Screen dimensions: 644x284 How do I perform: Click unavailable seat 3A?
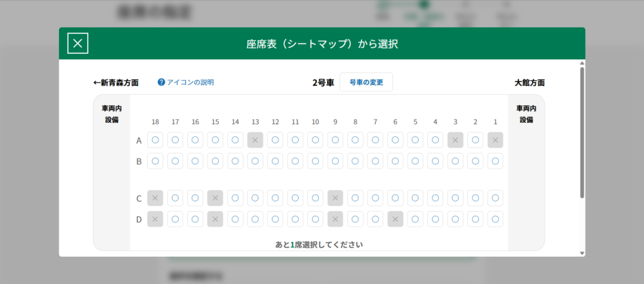tap(455, 140)
